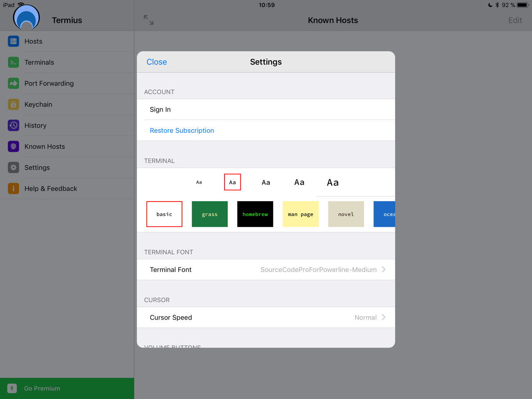Open the Hosts sidebar icon
The image size is (532, 399).
pos(13,41)
